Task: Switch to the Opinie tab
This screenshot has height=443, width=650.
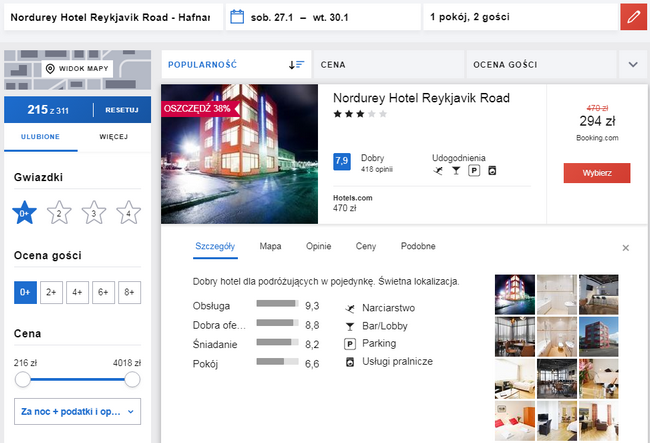Action: tap(318, 246)
